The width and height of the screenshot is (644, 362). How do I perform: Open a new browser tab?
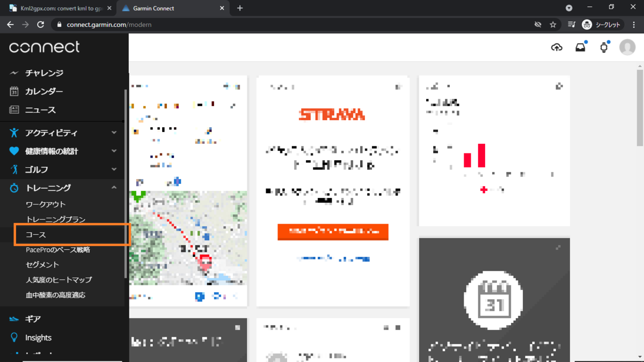tap(240, 8)
